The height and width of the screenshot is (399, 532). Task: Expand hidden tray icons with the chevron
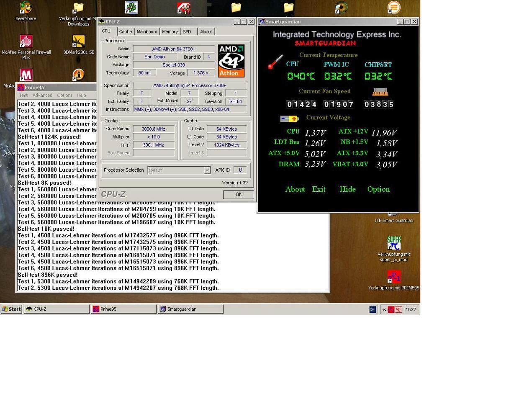(384, 309)
